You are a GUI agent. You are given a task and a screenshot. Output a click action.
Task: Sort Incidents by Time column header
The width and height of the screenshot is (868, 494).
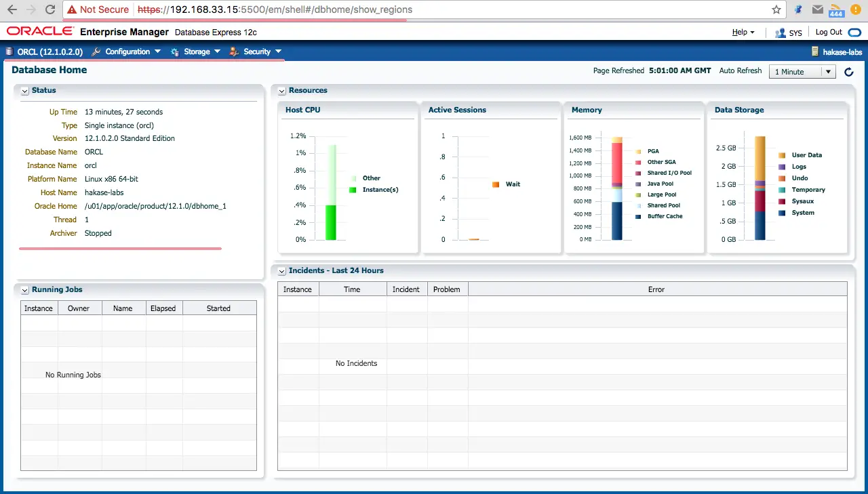click(x=352, y=289)
